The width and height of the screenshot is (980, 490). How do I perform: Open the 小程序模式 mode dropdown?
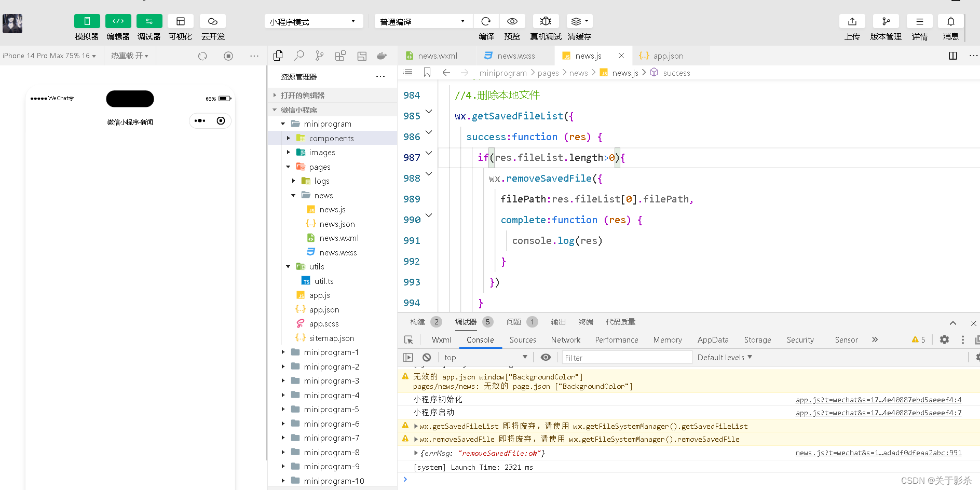[314, 21]
